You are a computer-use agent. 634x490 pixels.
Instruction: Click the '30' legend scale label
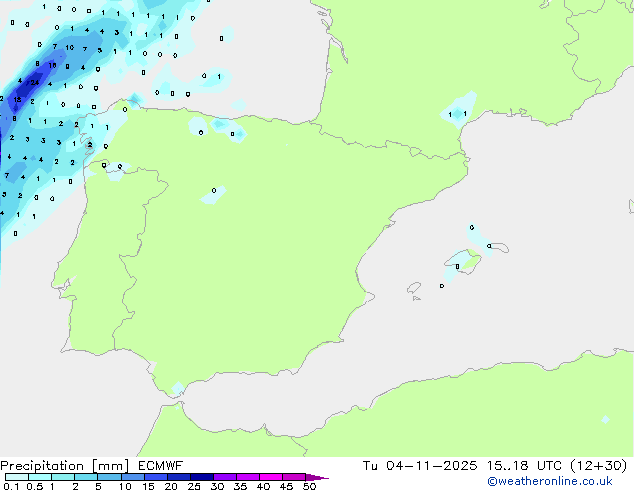[x=217, y=486]
